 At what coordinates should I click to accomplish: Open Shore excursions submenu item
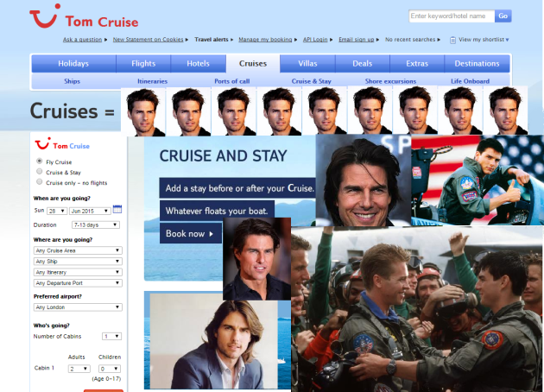[390, 81]
